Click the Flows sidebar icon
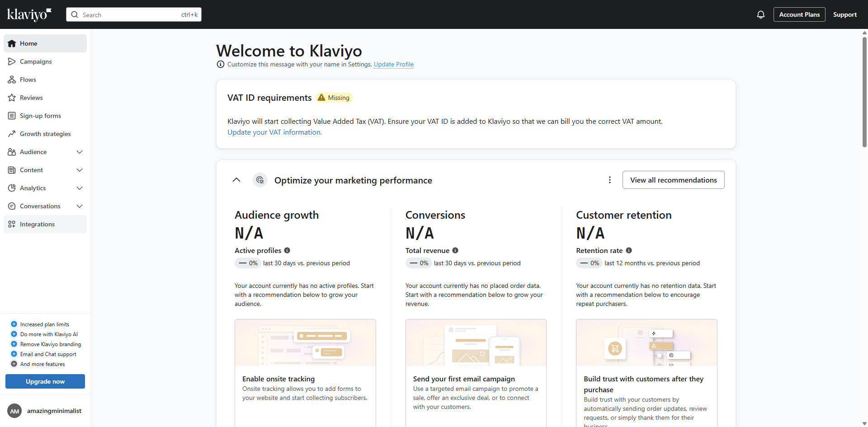This screenshot has width=868, height=427. click(x=12, y=80)
